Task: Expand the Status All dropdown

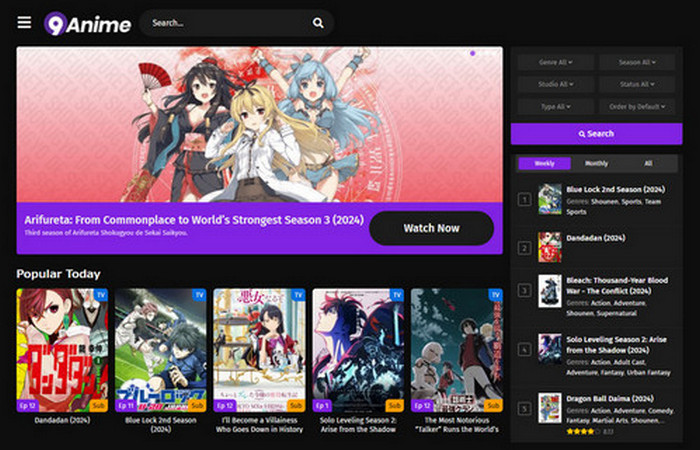Action: (x=637, y=84)
